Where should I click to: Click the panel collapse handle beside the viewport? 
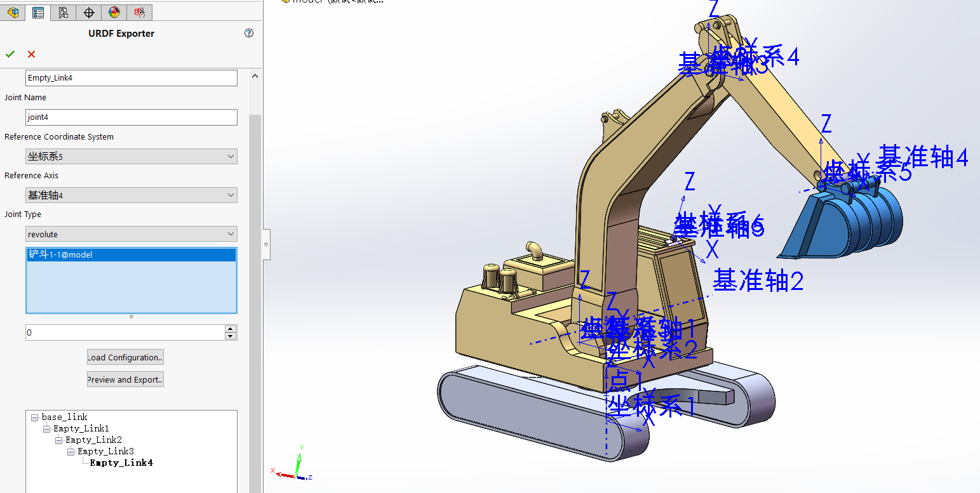click(x=266, y=244)
